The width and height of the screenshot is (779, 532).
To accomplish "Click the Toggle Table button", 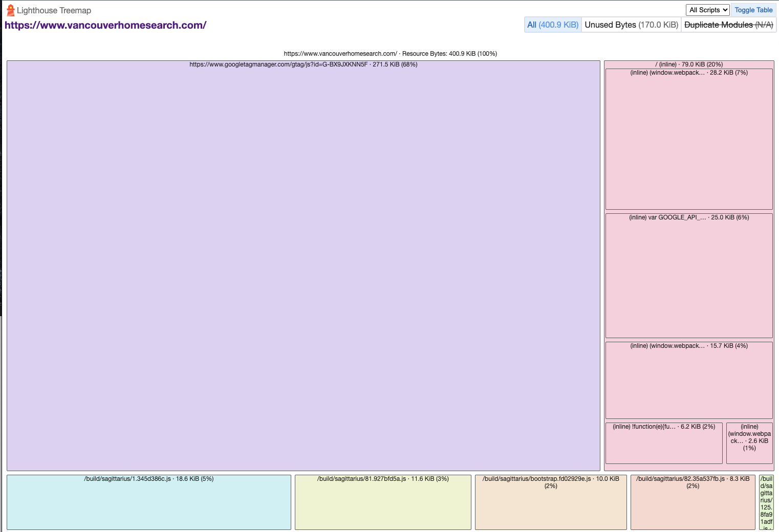I will (x=753, y=10).
